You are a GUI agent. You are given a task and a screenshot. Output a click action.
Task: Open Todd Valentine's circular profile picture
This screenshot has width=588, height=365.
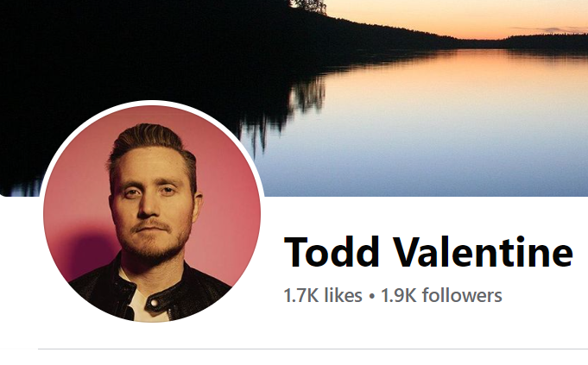[x=152, y=214]
